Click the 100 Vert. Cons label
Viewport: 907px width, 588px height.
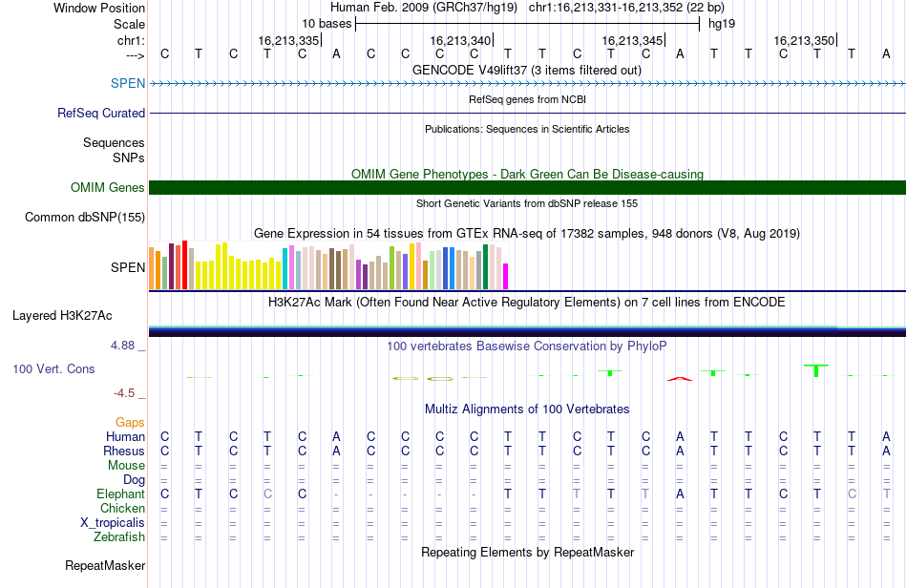pos(53,368)
